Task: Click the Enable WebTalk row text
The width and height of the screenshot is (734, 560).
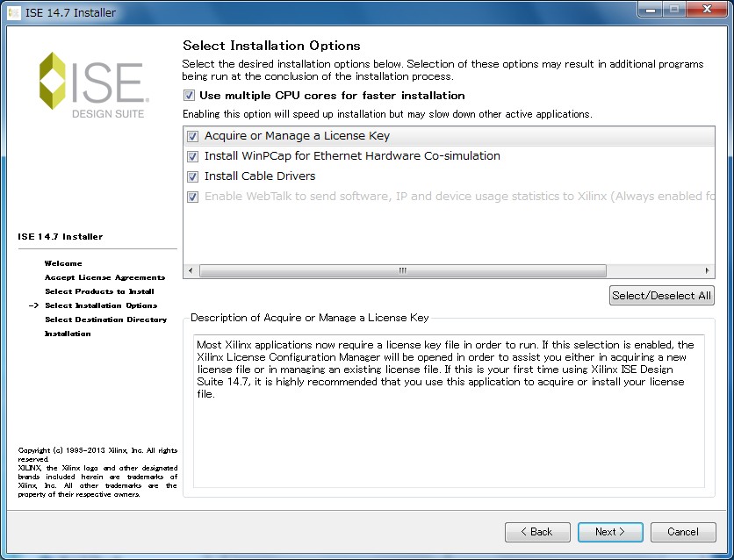Action: (x=460, y=196)
